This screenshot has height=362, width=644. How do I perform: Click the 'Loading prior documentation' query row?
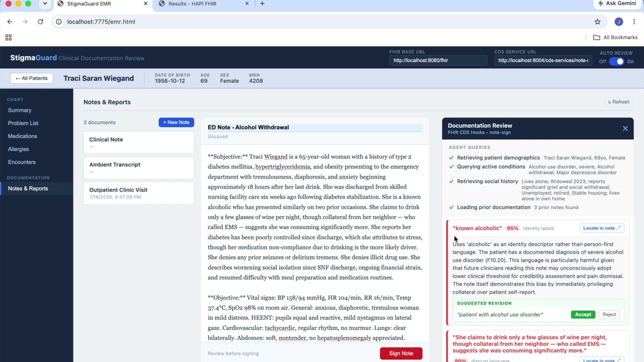point(537,207)
